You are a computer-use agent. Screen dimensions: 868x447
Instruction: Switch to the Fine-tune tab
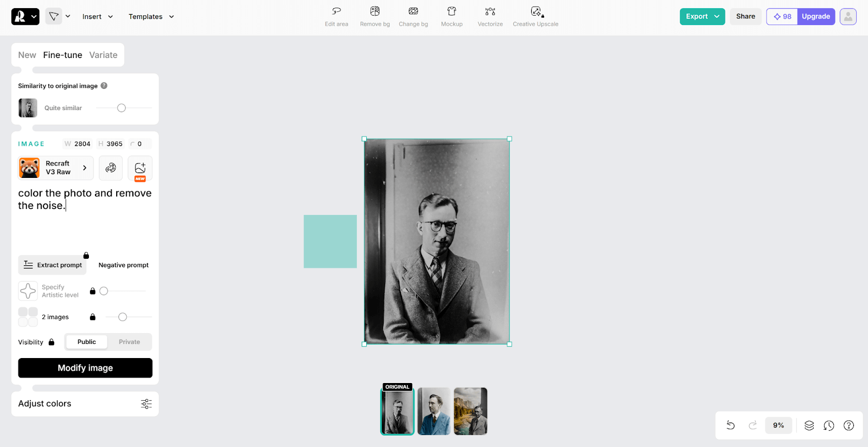(x=63, y=55)
